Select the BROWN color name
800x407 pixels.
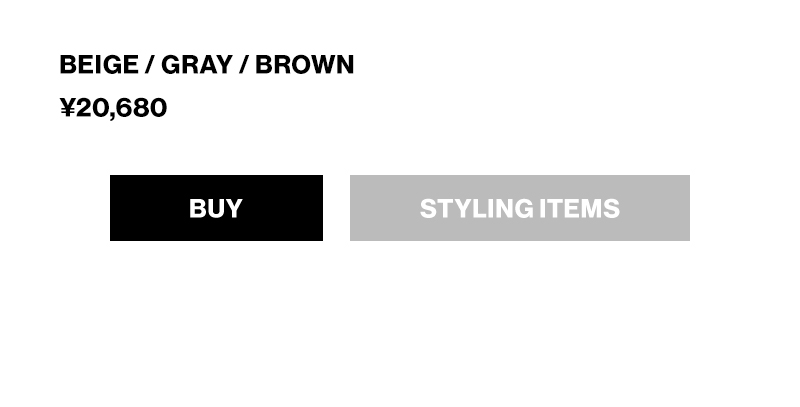[x=304, y=65]
